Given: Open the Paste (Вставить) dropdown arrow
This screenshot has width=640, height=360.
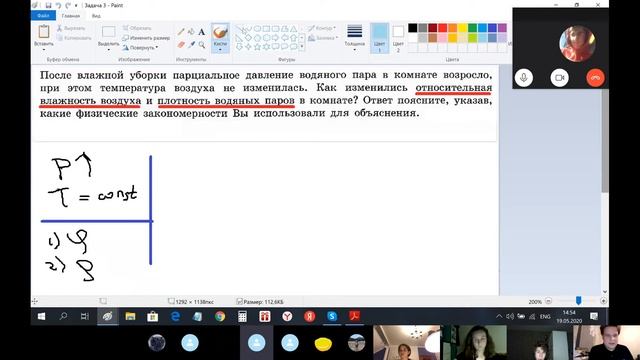Looking at the screenshot, I should pos(44,50).
